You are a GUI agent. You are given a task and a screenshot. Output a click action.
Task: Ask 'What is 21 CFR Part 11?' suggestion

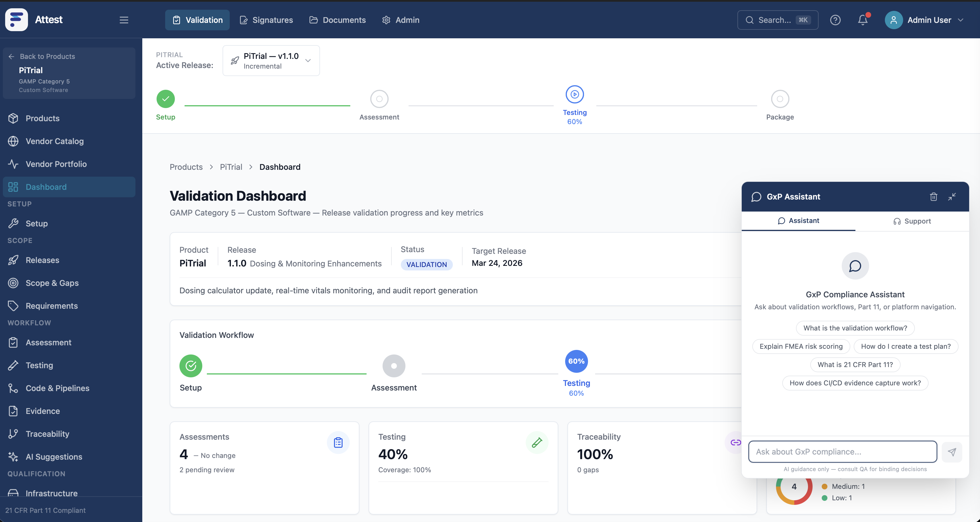click(x=855, y=364)
